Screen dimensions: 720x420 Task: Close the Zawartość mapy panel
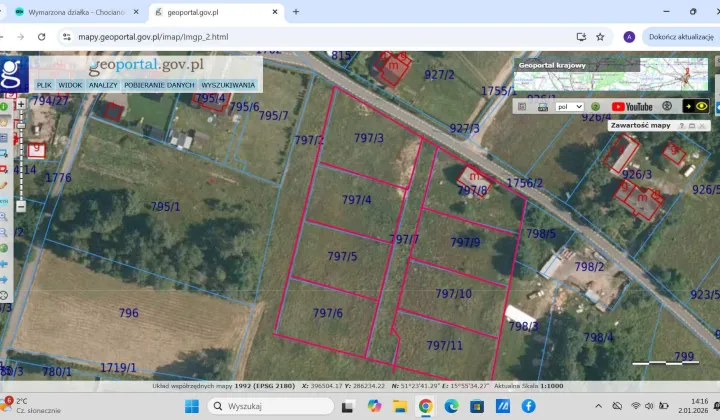click(702, 125)
